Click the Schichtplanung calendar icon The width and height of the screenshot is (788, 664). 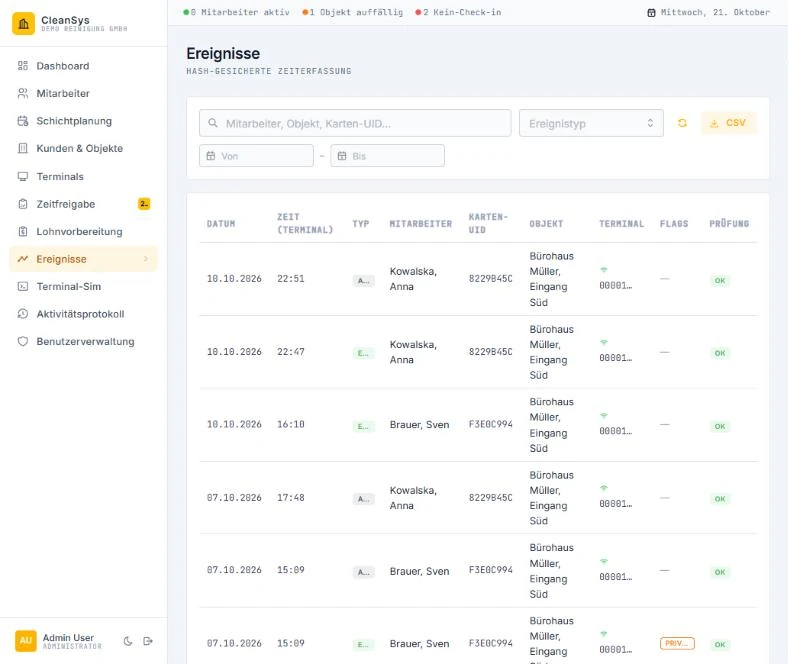click(x=23, y=121)
